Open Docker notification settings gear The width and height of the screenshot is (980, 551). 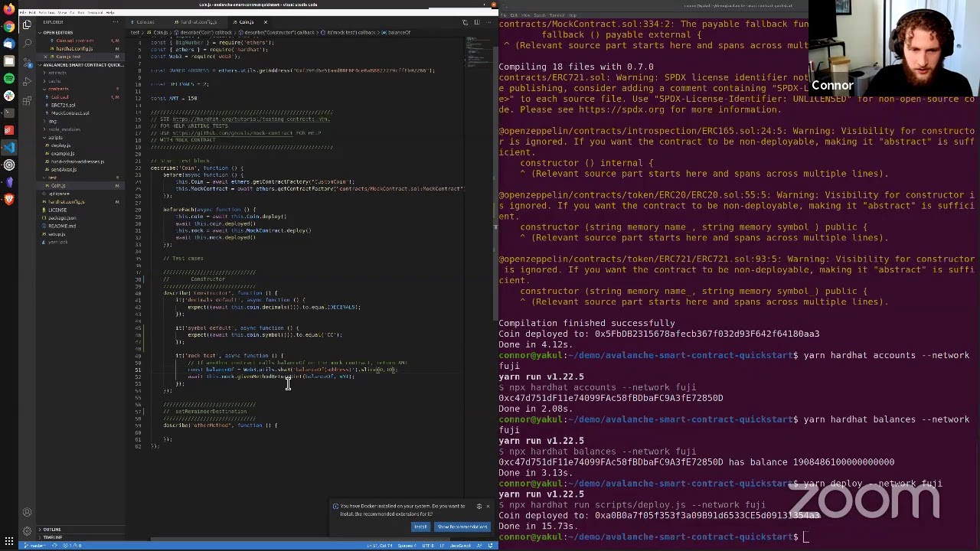479,506
